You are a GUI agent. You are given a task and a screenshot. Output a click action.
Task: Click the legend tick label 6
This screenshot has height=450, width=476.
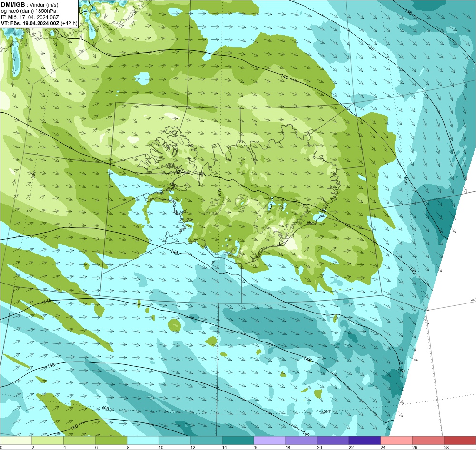[x=96, y=447]
